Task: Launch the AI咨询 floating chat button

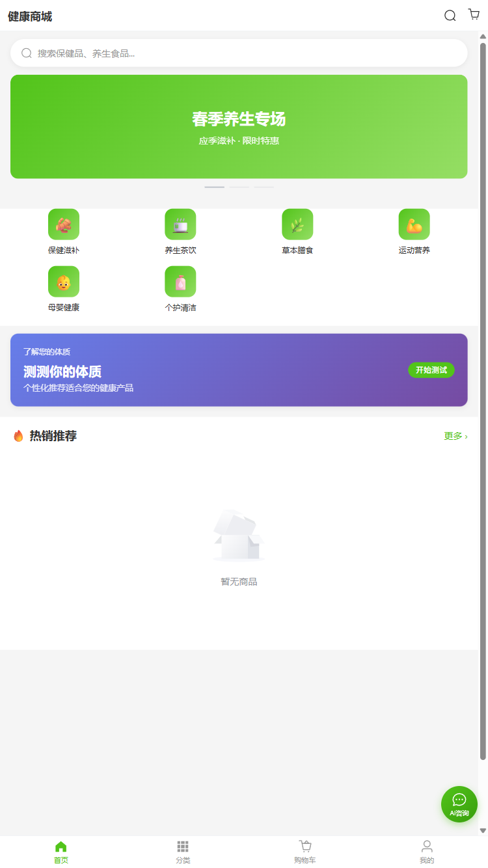Action: [x=459, y=804]
